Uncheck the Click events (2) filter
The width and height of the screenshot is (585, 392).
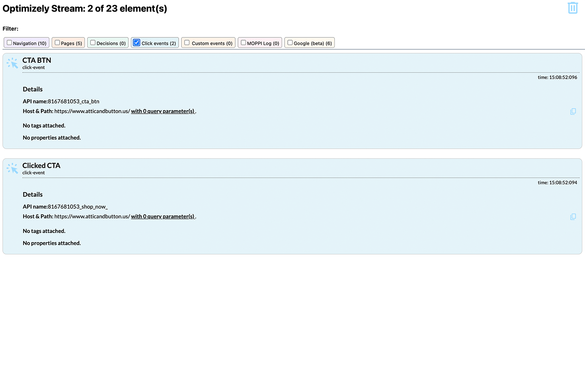136,43
